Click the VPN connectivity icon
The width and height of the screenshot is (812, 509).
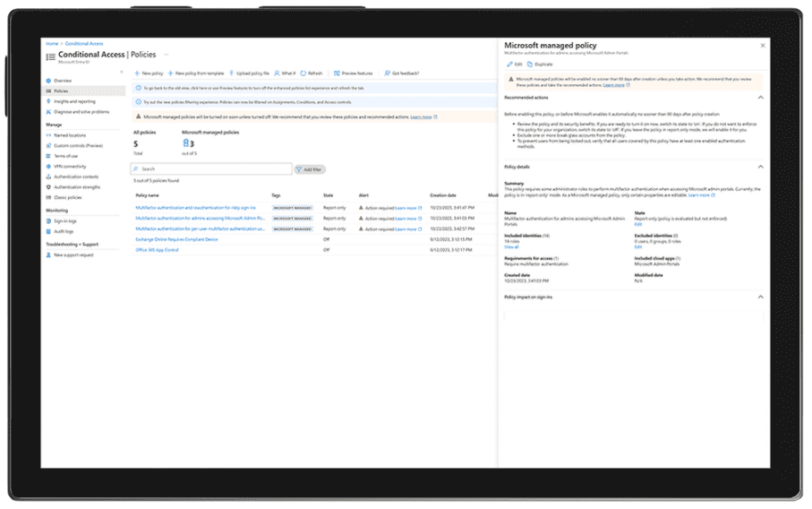coord(48,167)
